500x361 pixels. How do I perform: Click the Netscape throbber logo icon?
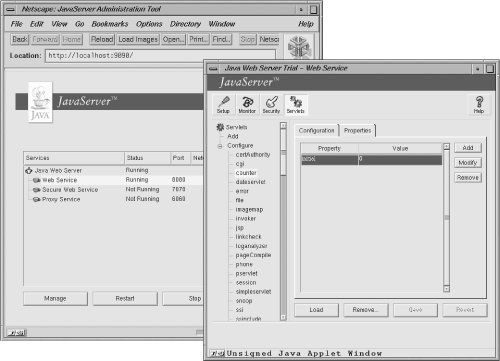(x=299, y=47)
